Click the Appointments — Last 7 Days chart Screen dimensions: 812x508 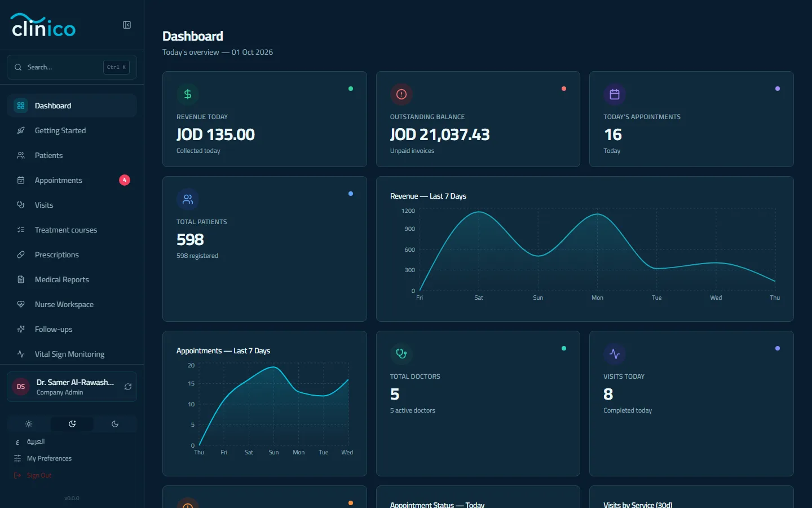264,404
